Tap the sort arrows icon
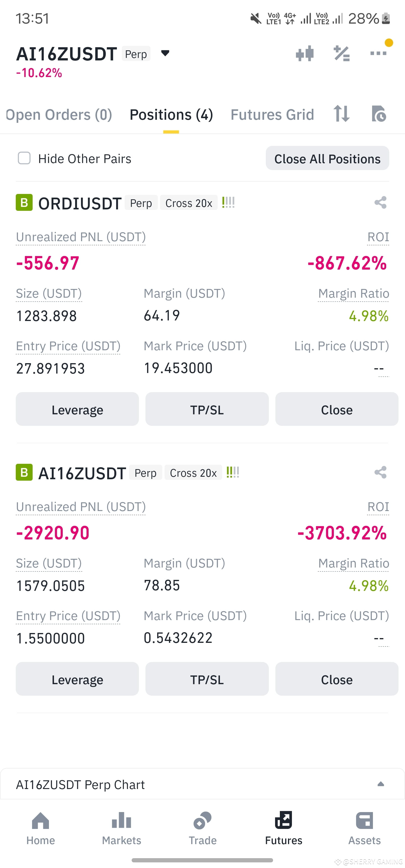405x868 pixels. (x=341, y=114)
